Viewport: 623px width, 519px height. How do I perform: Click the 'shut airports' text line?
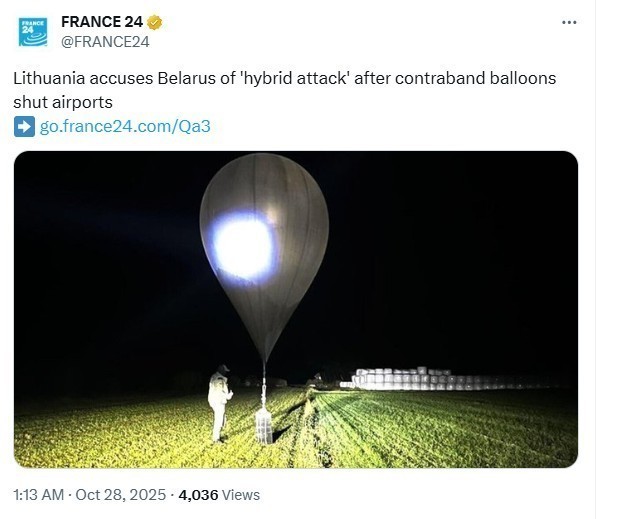pos(65,102)
